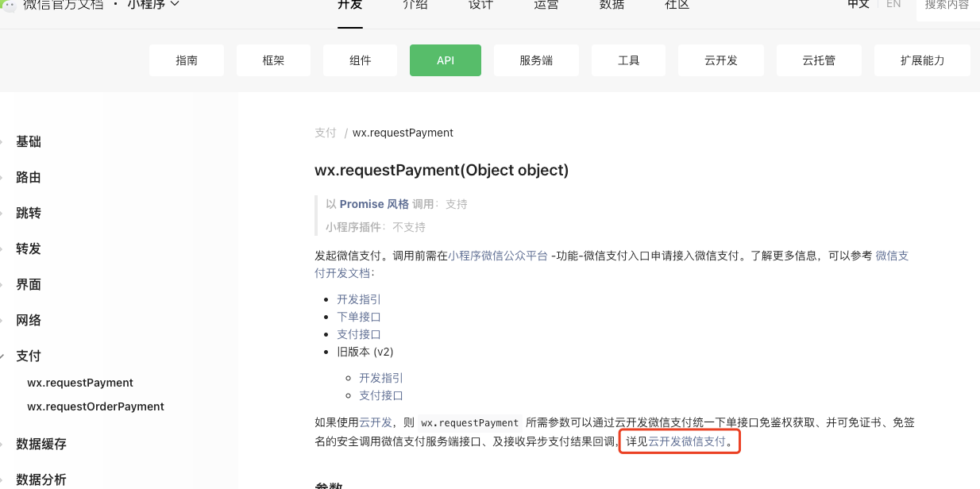This screenshot has height=489, width=980.
Task: Expand the 跳转 sidebar category
Action: (x=29, y=214)
